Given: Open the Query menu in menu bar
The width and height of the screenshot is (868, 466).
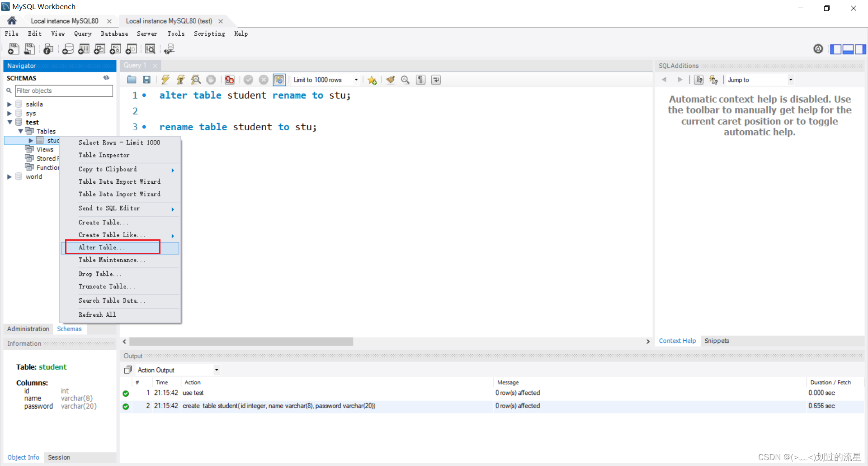Looking at the screenshot, I should [83, 33].
